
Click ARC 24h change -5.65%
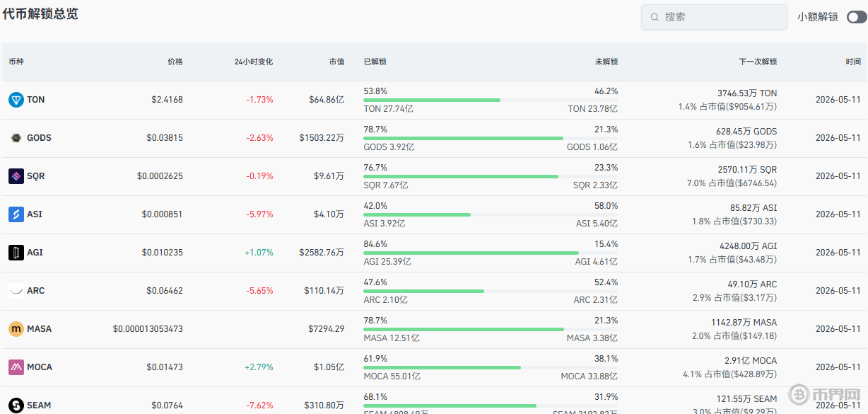pos(259,291)
